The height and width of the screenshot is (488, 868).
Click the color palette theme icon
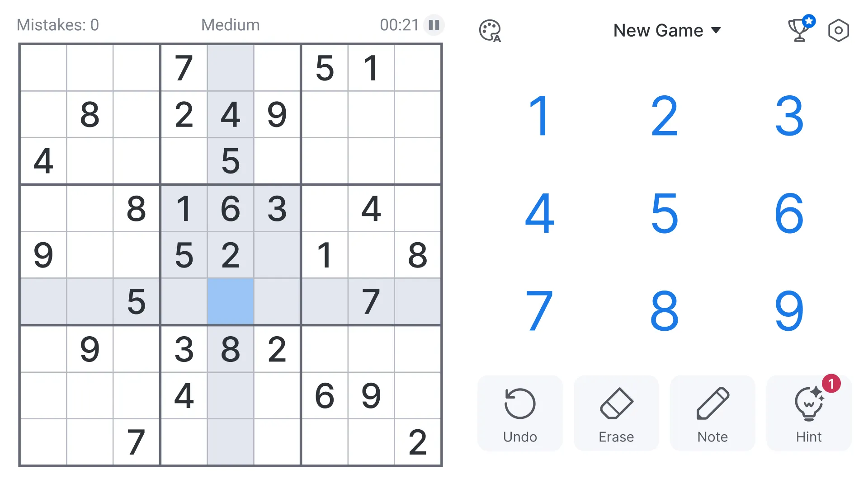click(x=490, y=30)
